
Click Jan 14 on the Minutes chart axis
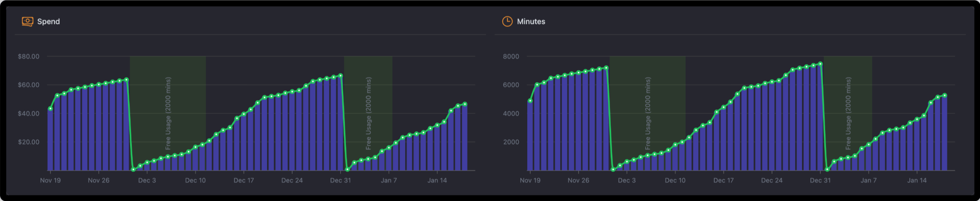coord(917,180)
